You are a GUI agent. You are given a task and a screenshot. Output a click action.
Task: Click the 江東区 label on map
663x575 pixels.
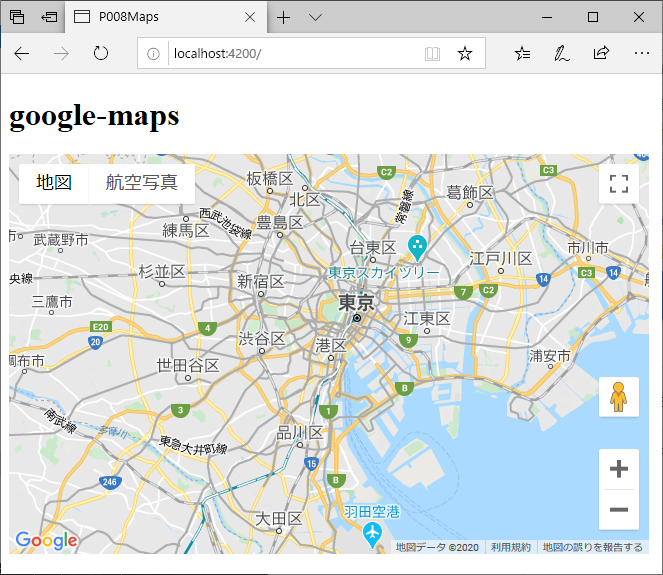[x=427, y=318]
